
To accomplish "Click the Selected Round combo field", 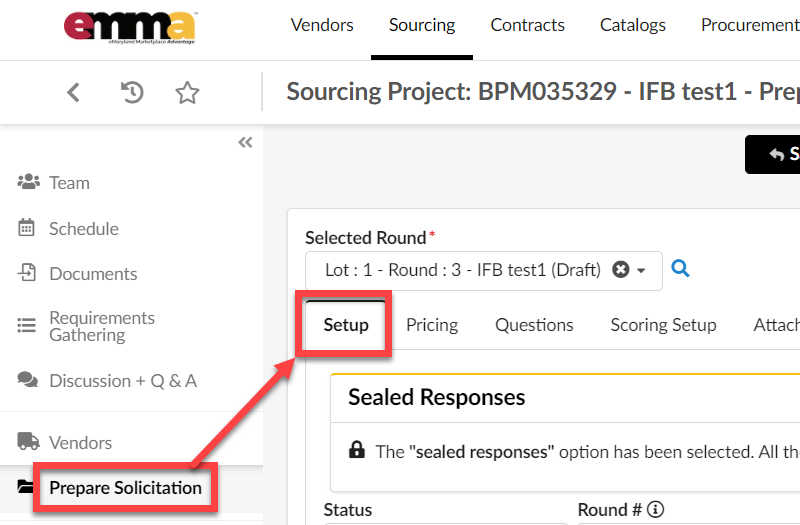I will [462, 270].
